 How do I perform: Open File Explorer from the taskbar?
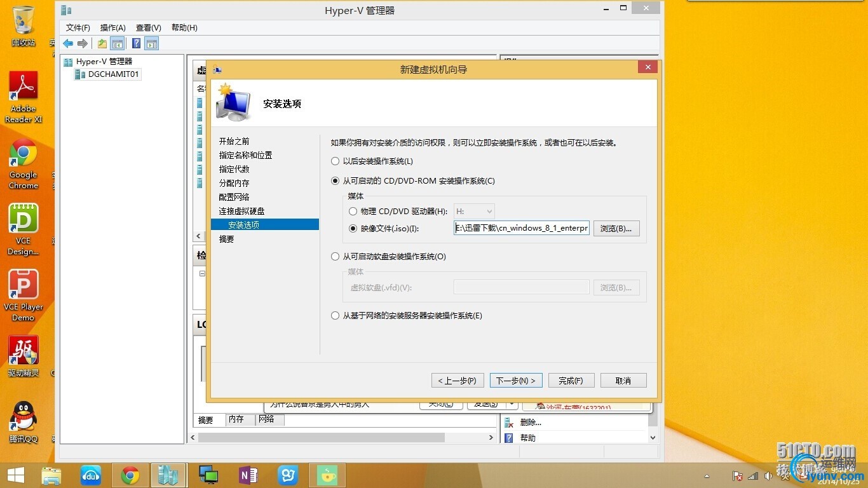click(51, 475)
